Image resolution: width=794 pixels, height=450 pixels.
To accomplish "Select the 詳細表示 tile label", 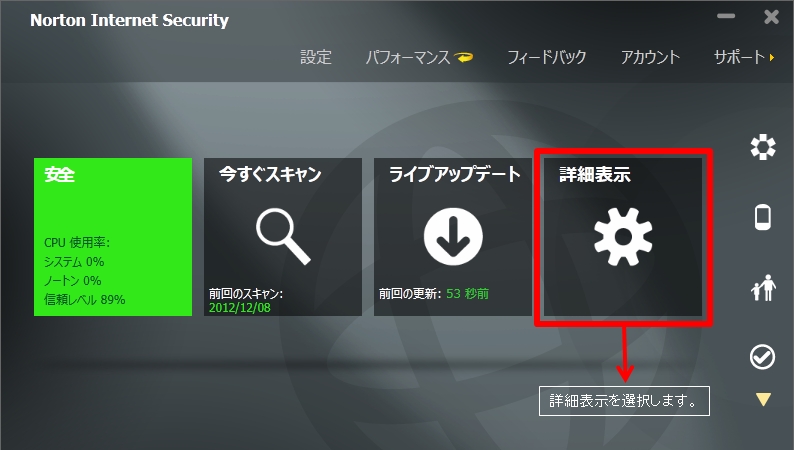I will click(x=595, y=175).
